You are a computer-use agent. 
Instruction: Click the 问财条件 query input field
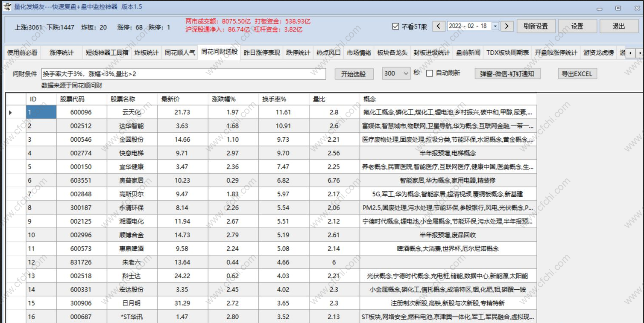coord(184,74)
